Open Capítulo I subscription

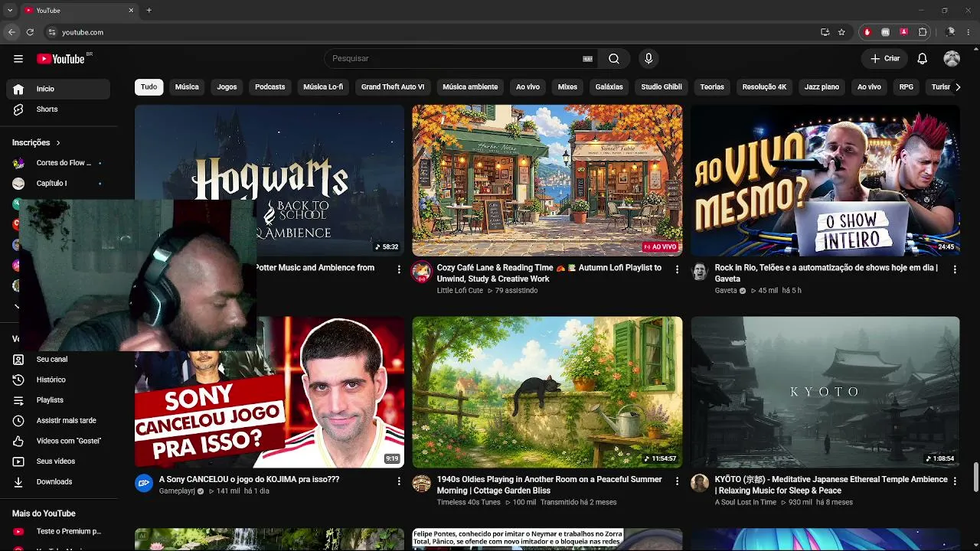[58, 184]
